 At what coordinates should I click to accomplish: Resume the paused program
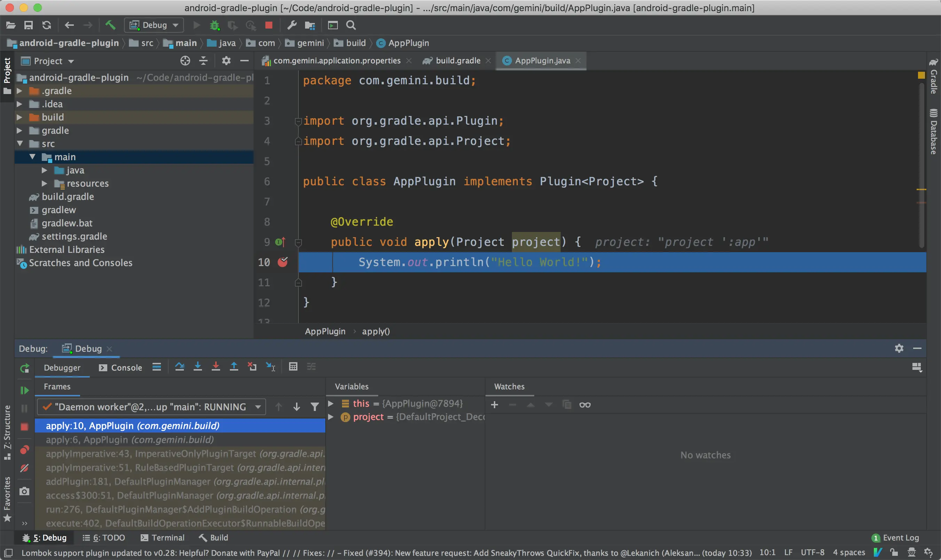24,390
